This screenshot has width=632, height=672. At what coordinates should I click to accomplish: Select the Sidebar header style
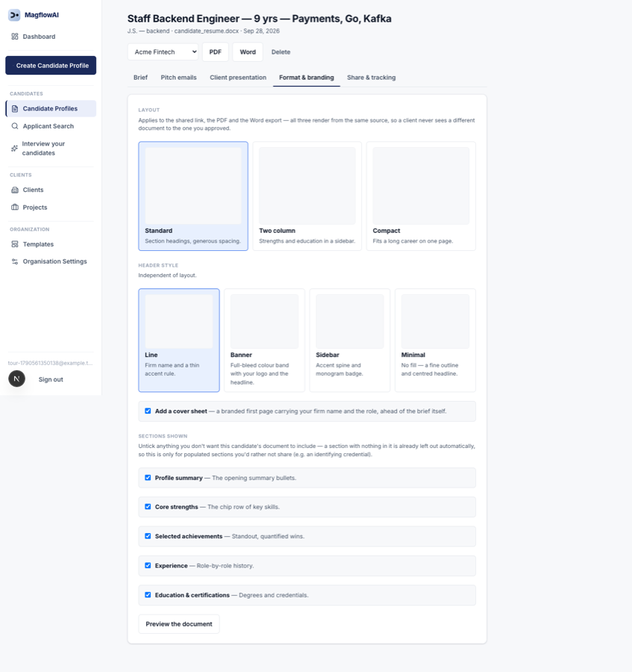click(x=350, y=340)
